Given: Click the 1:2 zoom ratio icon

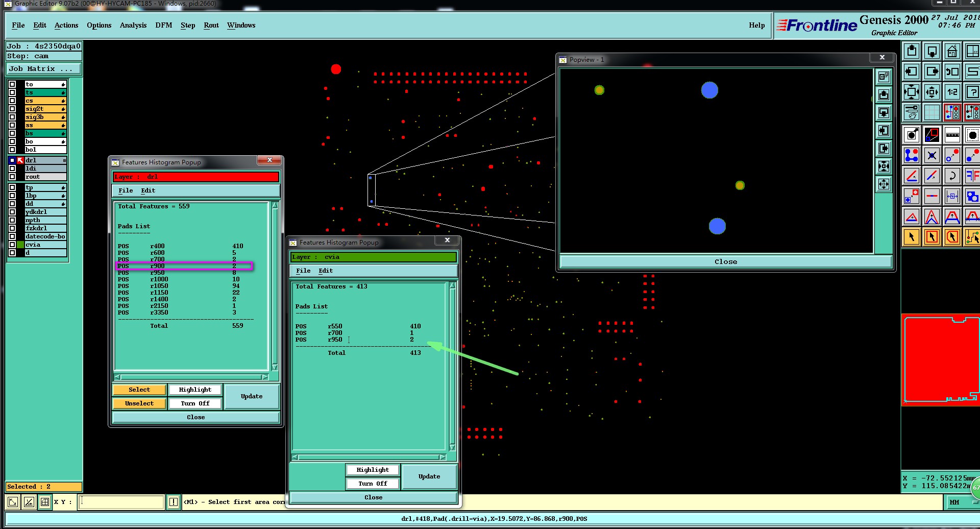Looking at the screenshot, I should click(x=952, y=92).
